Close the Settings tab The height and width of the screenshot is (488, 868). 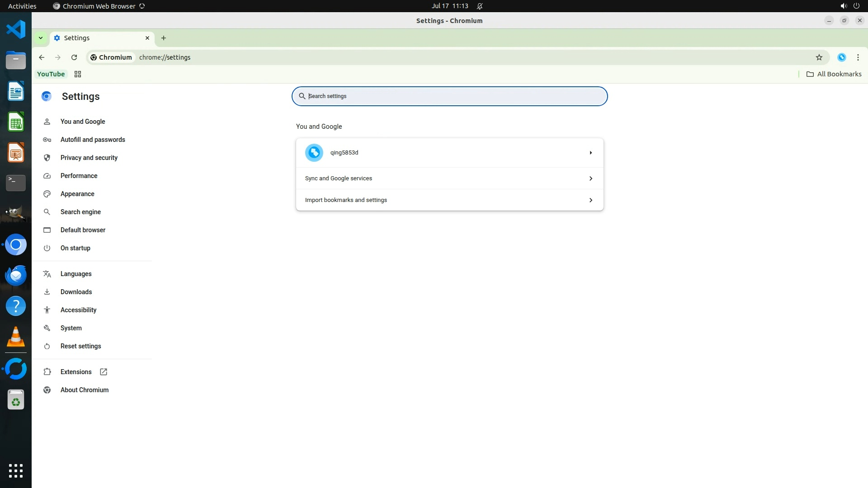tap(147, 38)
